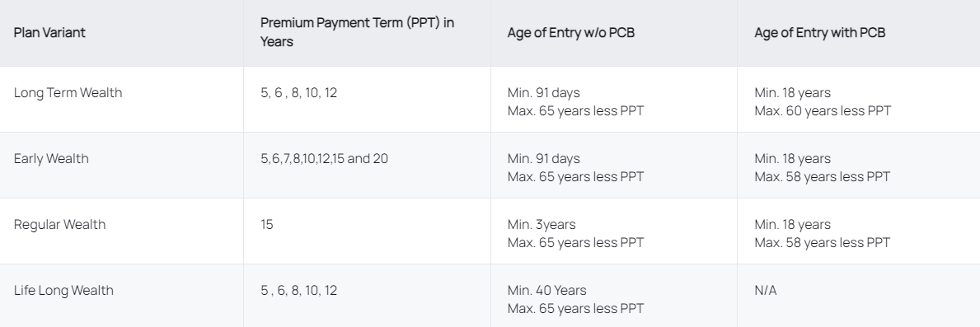This screenshot has height=327, width=980.
Task: Click Max. 60 years less PPT text
Action: pos(823,110)
